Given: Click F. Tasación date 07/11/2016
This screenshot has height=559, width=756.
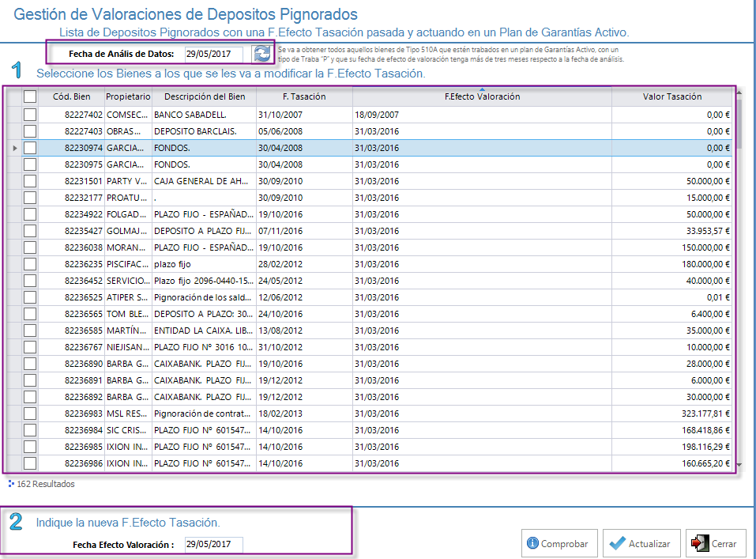Looking at the screenshot, I should [304, 231].
